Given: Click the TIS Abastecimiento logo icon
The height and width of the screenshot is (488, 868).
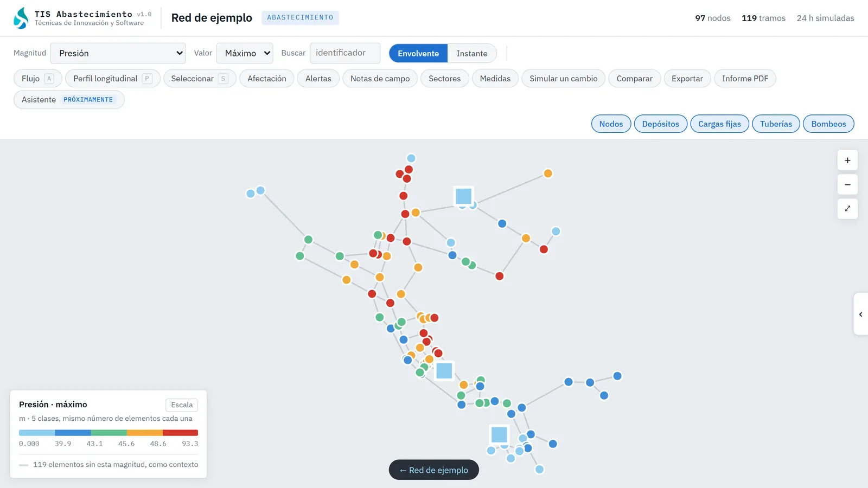Looking at the screenshot, I should coord(21,18).
